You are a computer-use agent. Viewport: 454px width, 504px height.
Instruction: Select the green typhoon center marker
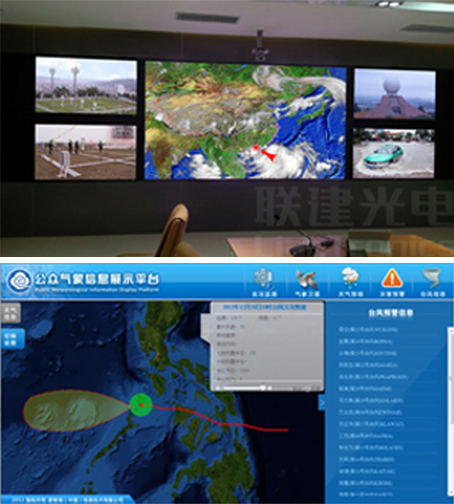[141, 405]
